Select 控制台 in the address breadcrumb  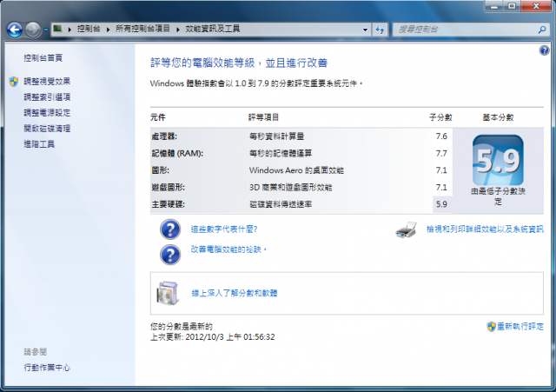(89, 29)
